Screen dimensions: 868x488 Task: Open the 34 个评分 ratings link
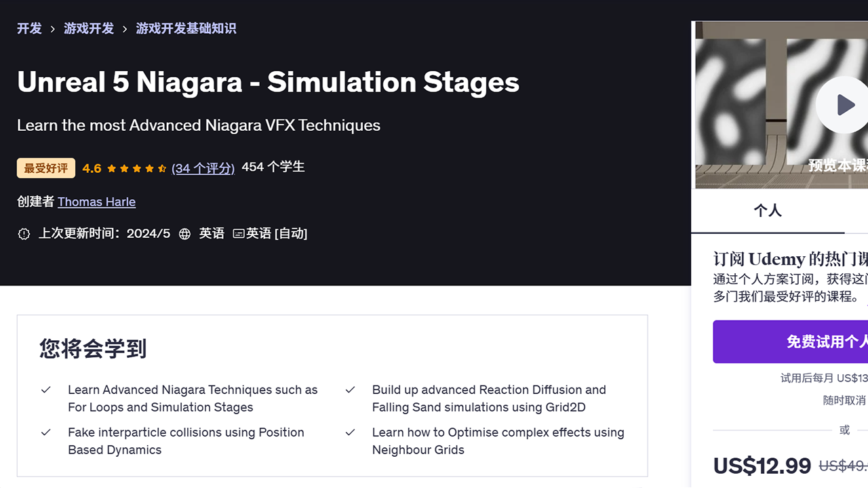click(x=203, y=168)
